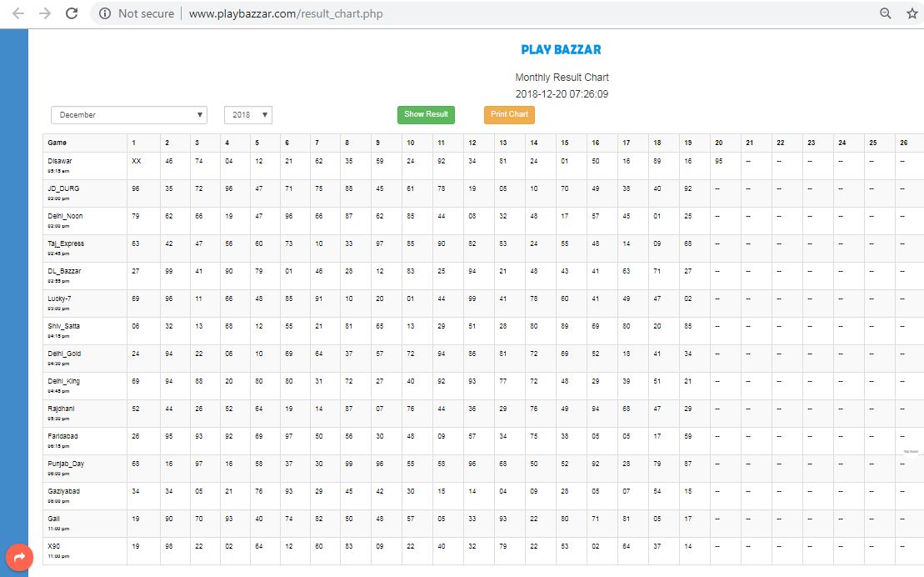Screen dimensions: 924x577
Task: Select the JD_DURG row label
Action: point(63,188)
